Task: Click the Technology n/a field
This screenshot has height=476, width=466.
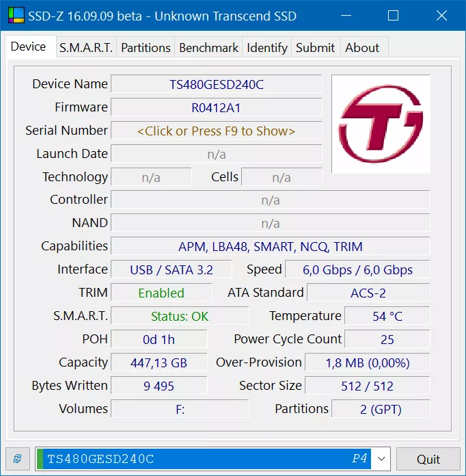Action: pyautogui.click(x=151, y=177)
